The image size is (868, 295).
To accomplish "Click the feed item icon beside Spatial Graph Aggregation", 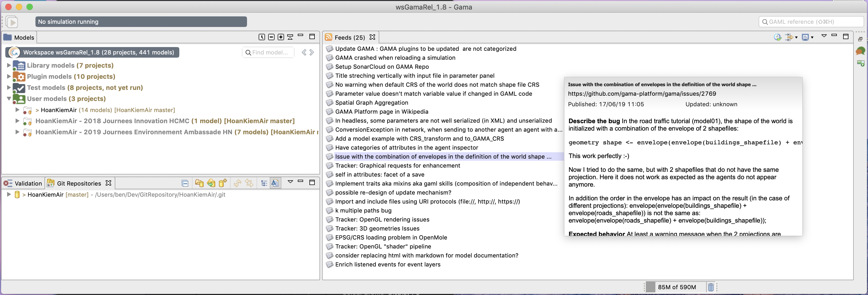I will coord(330,103).
